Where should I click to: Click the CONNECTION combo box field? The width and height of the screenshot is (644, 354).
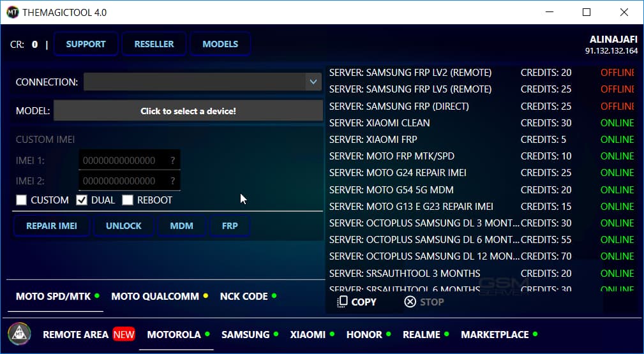[202, 82]
